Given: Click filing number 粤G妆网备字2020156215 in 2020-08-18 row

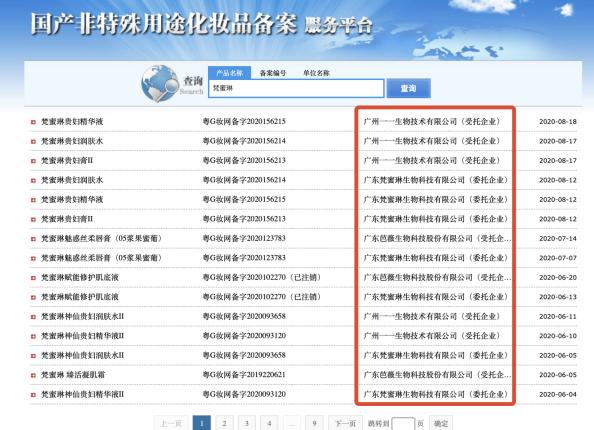Looking at the screenshot, I should click(244, 122).
